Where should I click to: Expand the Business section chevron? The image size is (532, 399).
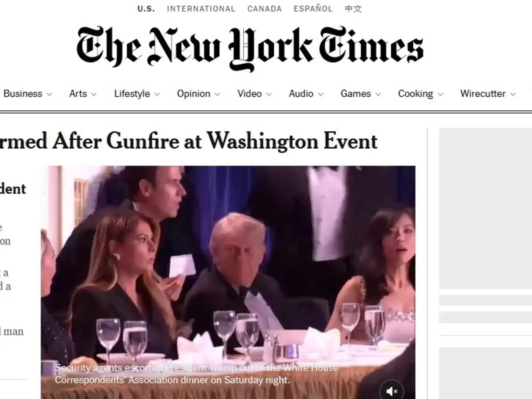click(49, 94)
